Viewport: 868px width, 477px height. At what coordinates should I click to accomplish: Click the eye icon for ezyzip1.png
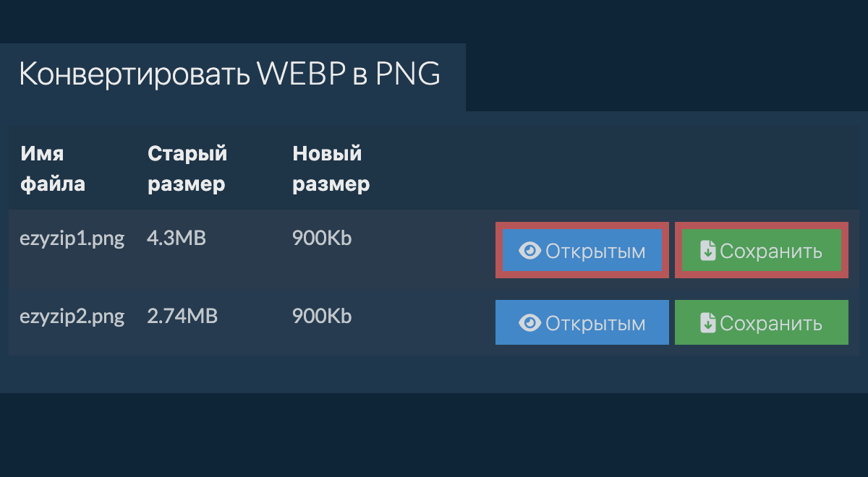pos(530,251)
